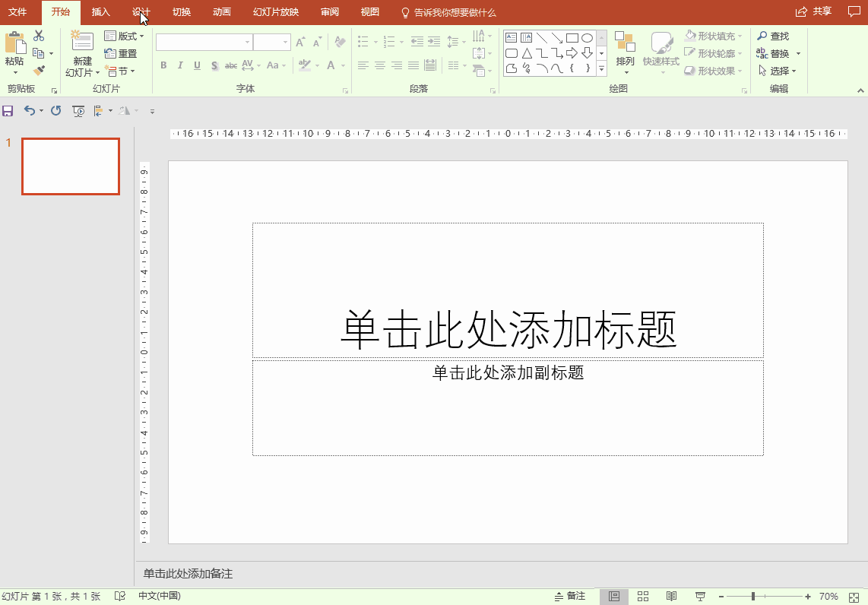Screen dimensions: 868x605
Task: Switch to the Animations (动画) tab
Action: tap(222, 12)
